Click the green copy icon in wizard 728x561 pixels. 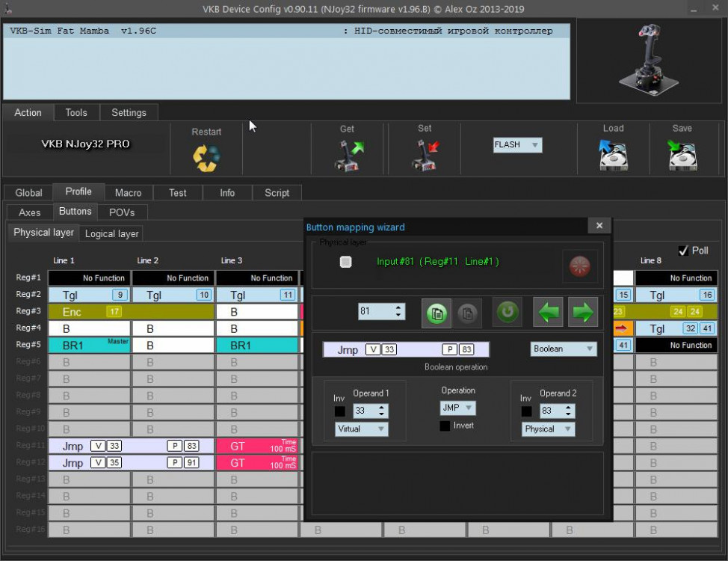coord(437,312)
